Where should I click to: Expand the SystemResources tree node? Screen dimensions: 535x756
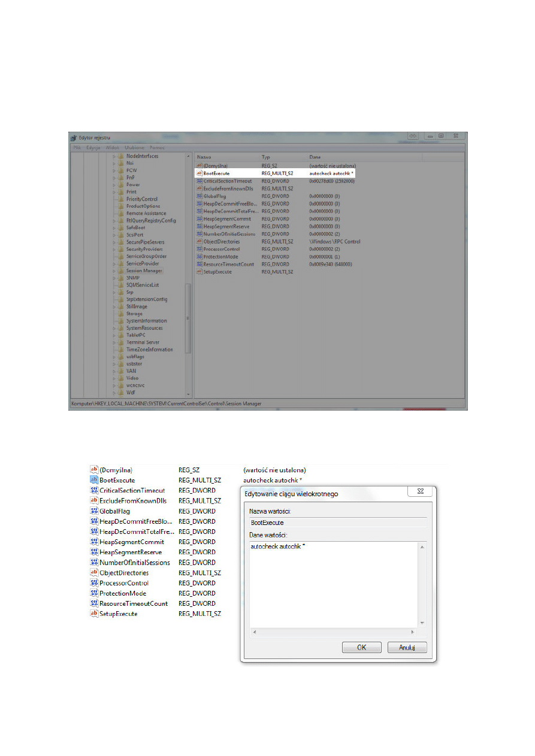114,328
